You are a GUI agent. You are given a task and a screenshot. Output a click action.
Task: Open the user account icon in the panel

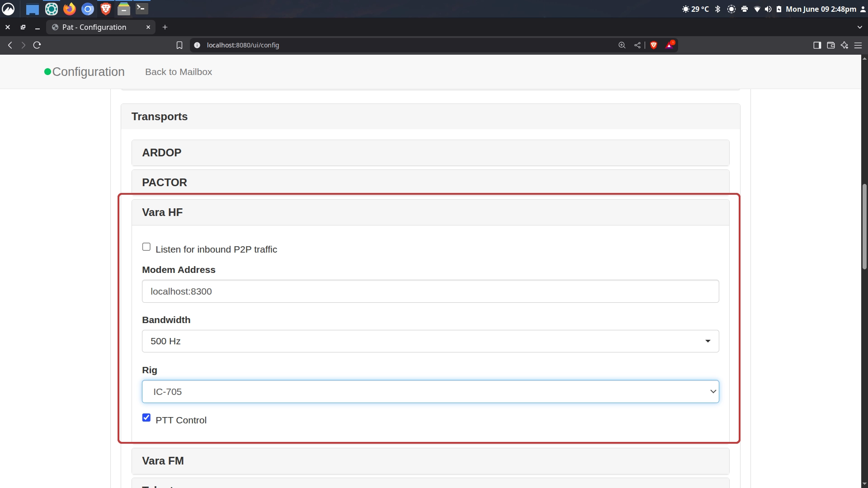(863, 9)
